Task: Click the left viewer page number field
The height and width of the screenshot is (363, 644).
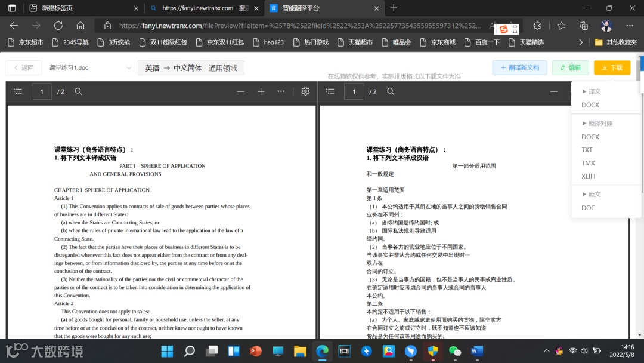Action: 42,91
